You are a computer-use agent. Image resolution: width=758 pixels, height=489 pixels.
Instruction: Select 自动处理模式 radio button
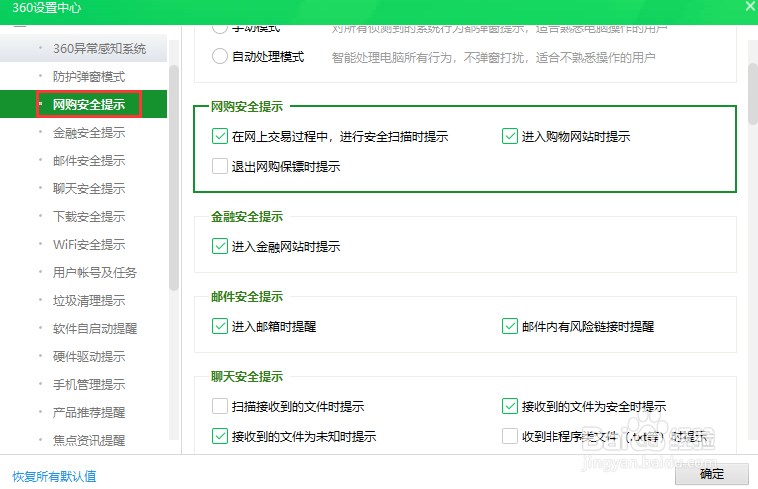[219, 56]
